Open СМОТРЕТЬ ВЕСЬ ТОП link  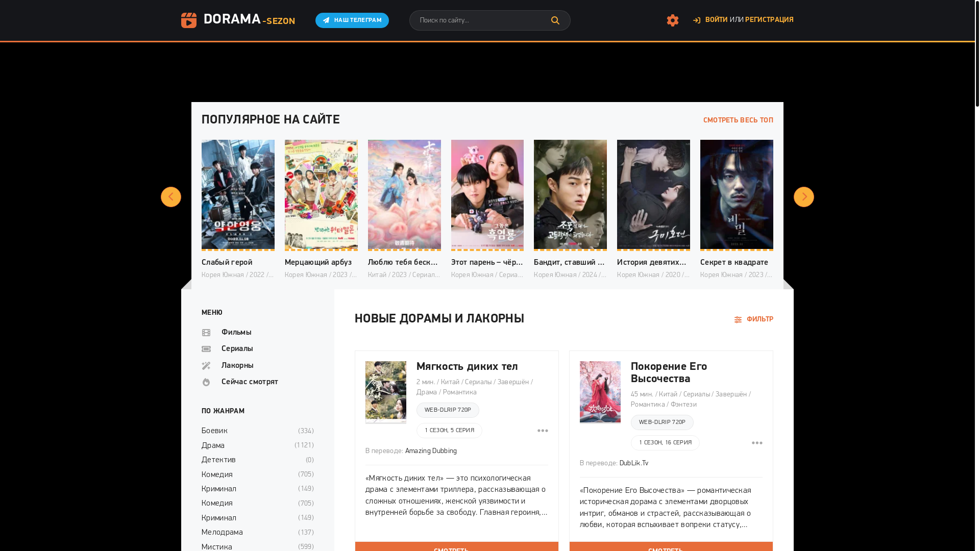click(x=738, y=120)
